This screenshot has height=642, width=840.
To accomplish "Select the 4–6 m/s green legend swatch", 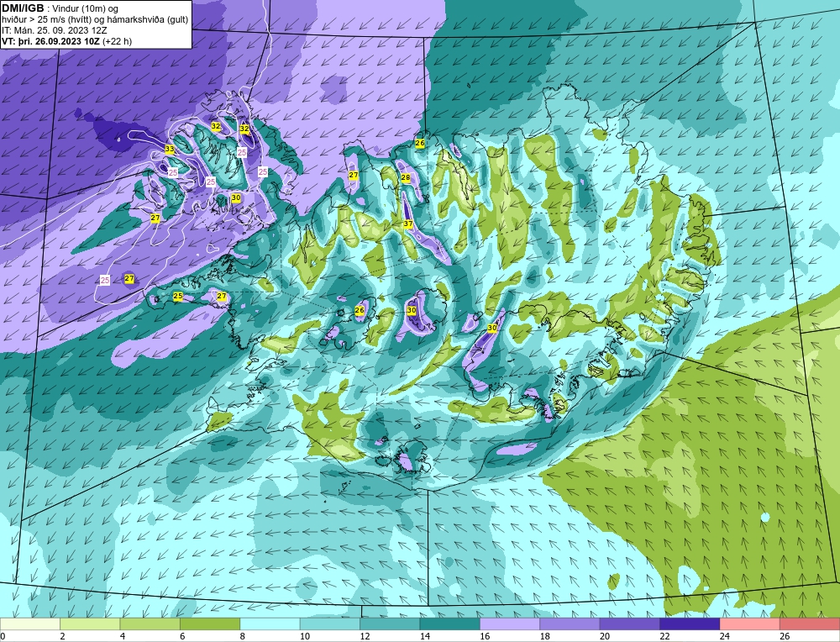I will pyautogui.click(x=150, y=624).
